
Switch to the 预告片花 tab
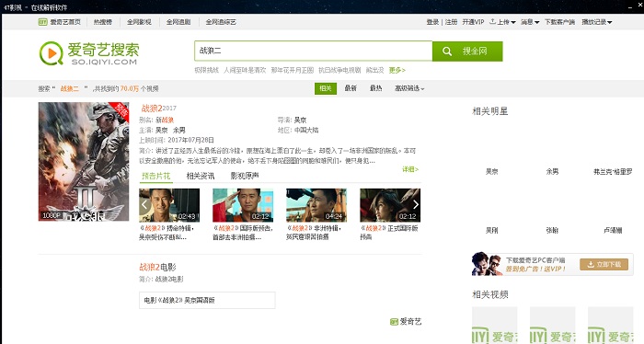pyautogui.click(x=156, y=176)
